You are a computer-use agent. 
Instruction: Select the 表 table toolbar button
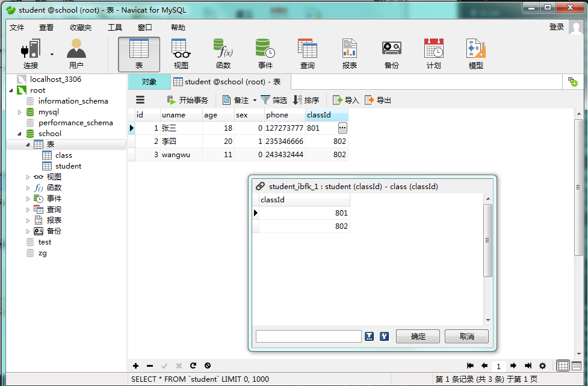[x=139, y=54]
